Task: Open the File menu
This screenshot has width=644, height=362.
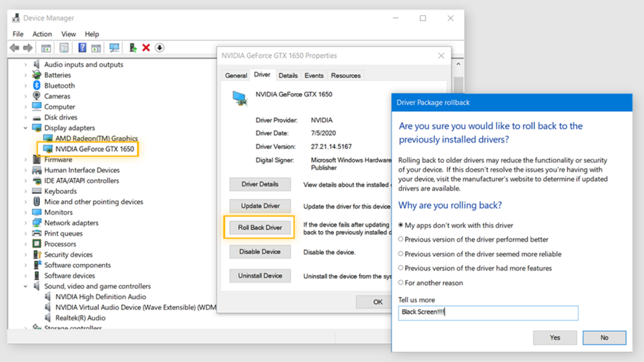Action: pyautogui.click(x=18, y=34)
